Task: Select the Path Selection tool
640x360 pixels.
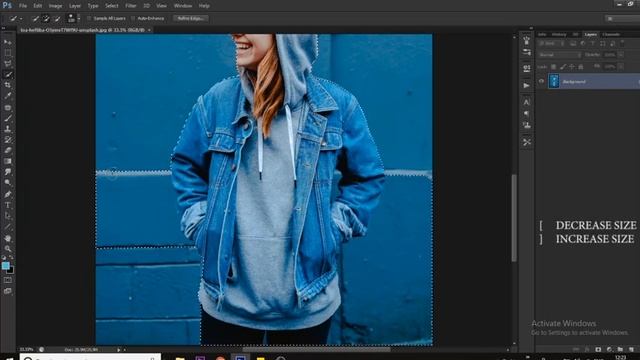Action: [x=8, y=216]
